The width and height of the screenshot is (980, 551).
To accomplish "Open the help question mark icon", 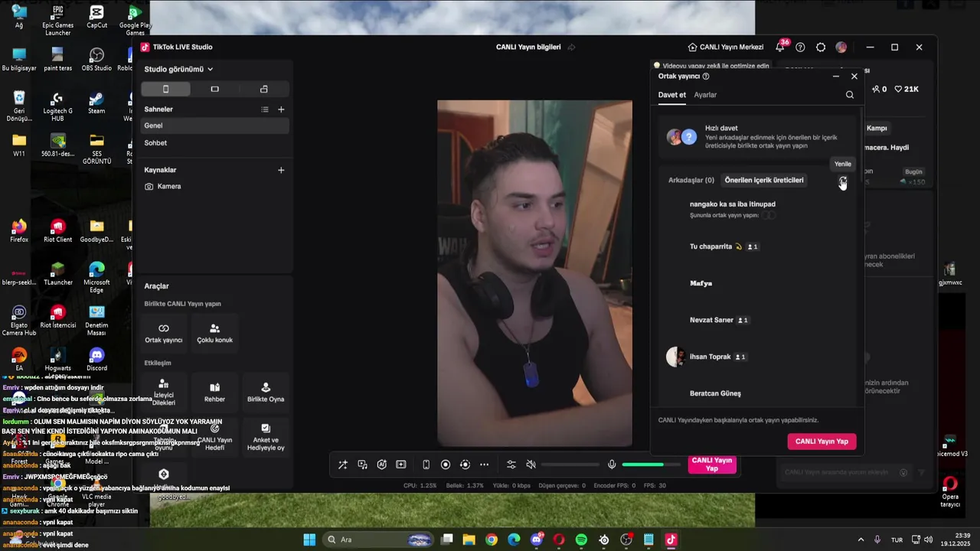I will click(x=800, y=47).
